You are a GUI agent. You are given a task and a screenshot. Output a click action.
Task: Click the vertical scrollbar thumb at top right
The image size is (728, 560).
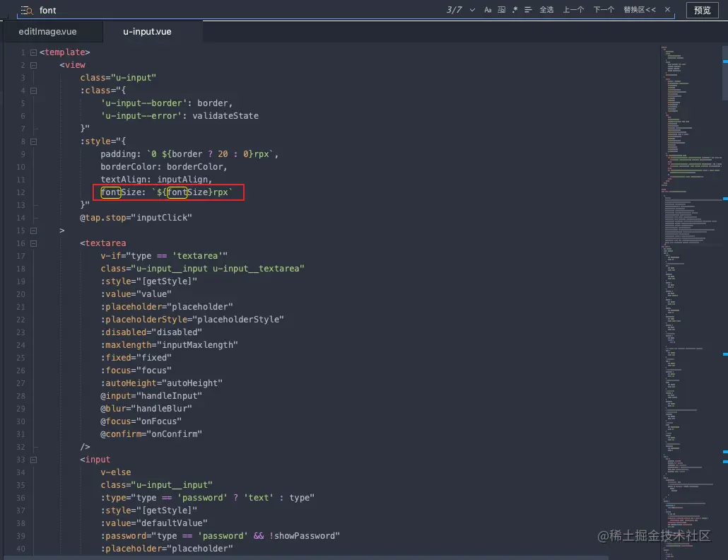tap(725, 72)
